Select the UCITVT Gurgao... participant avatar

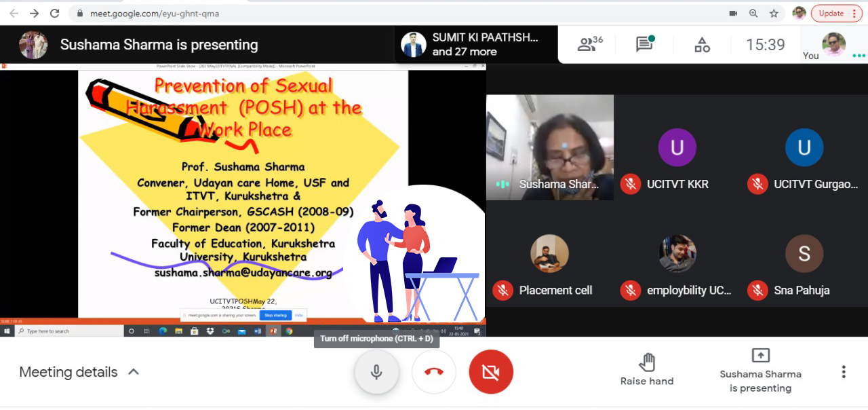pyautogui.click(x=804, y=147)
